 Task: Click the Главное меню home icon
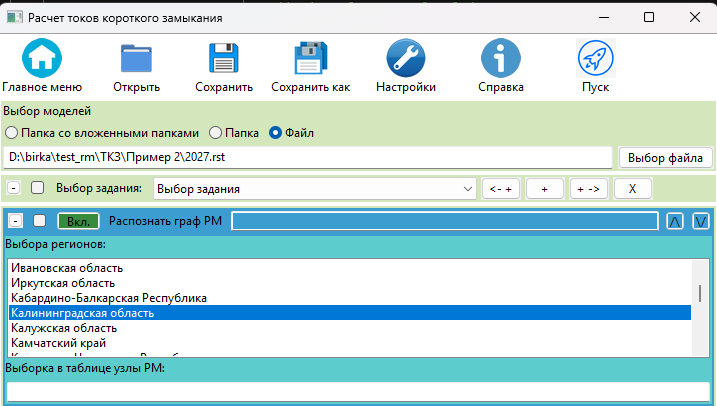[42, 58]
